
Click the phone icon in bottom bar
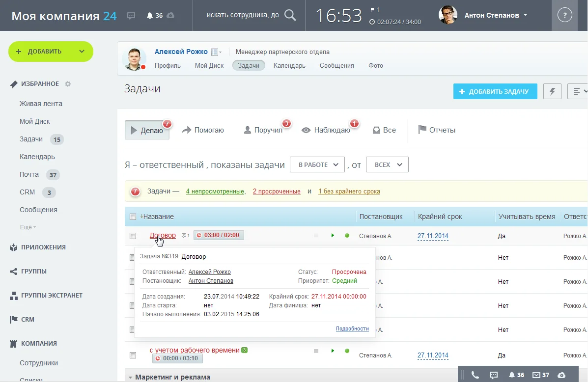coord(475,375)
